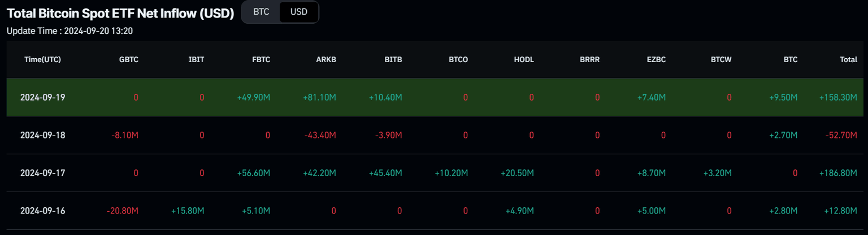Select the 2024-09-18 date row
Viewport: 868px width, 235px height.
(42, 135)
